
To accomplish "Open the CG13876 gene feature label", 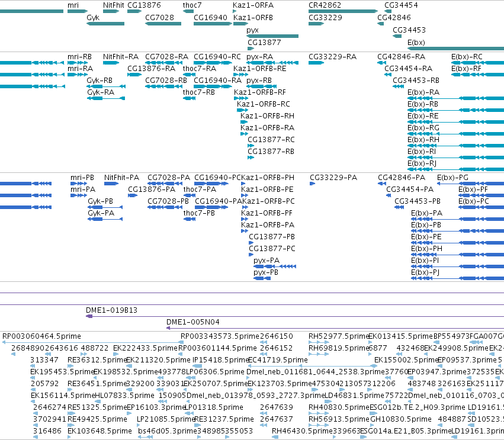I will 144,5.
